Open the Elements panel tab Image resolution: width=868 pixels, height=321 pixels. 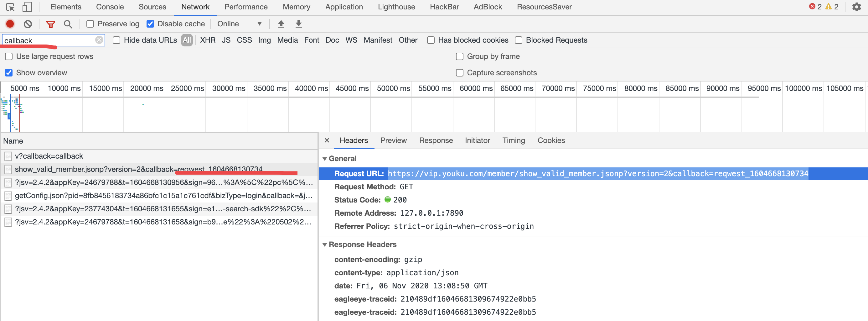click(x=66, y=7)
